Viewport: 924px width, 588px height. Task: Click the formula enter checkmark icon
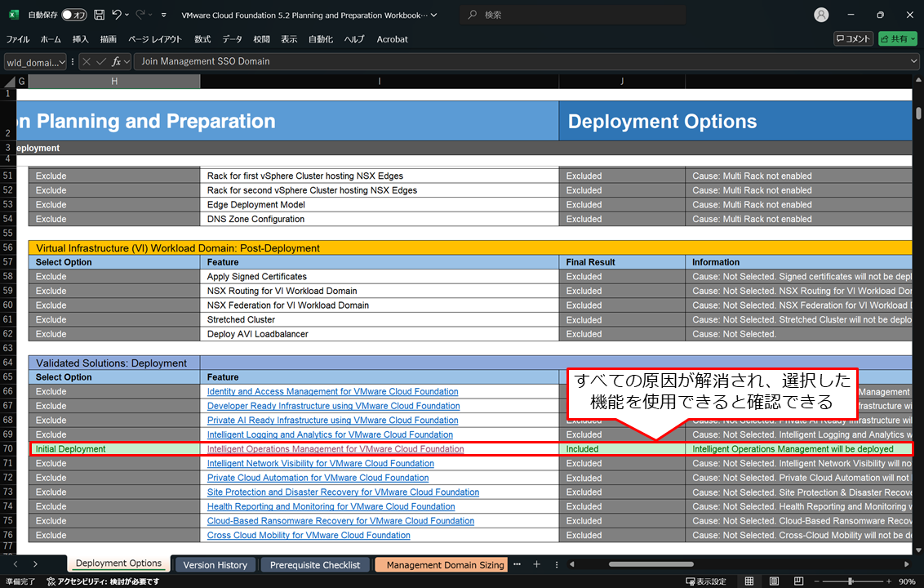point(100,61)
